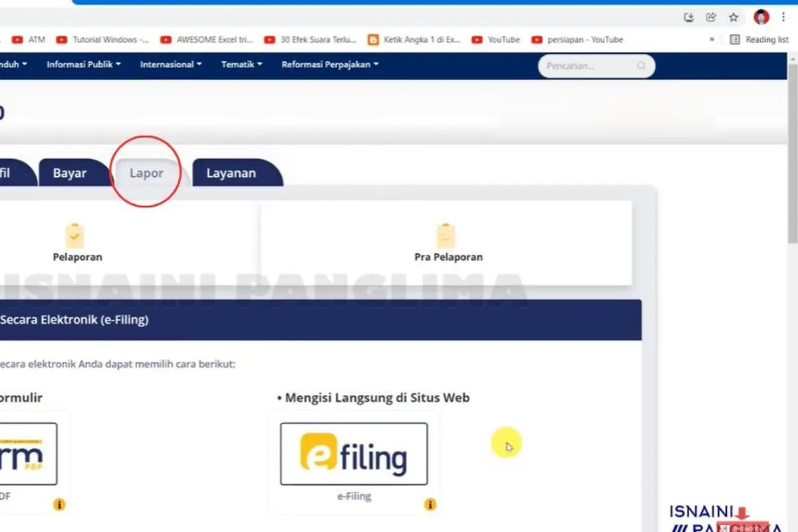Click inside the Pencarian search field
Image resolution: width=798 pixels, height=532 pixels.
pyautogui.click(x=589, y=66)
